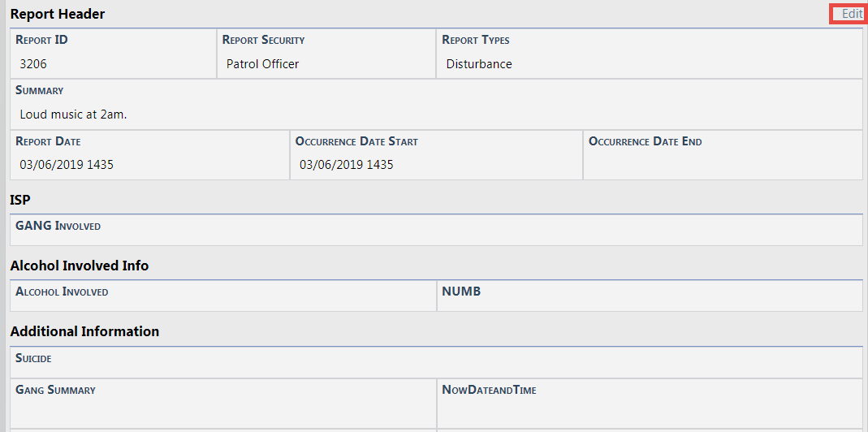Select the Alcohol Involved Info heading
The width and height of the screenshot is (868, 432).
coord(80,266)
